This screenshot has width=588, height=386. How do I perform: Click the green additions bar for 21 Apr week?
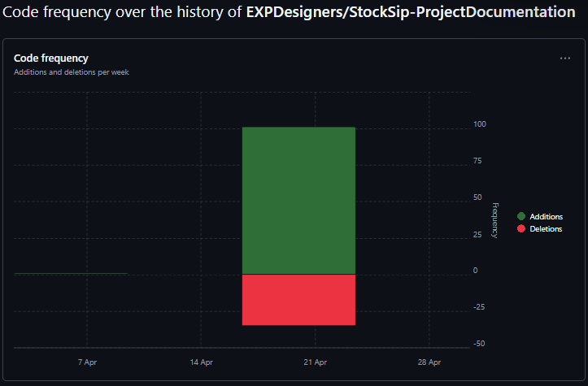pos(298,201)
